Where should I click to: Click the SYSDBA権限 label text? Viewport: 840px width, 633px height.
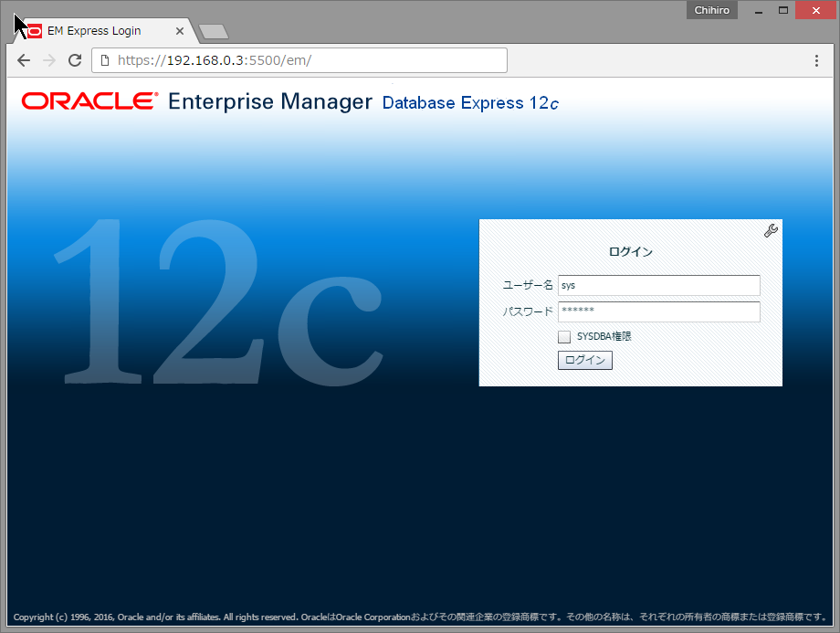tap(604, 337)
